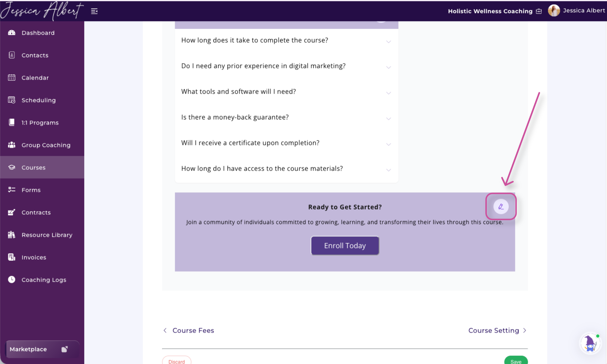Click the Enroll Today button
This screenshot has width=607, height=364.
click(345, 246)
